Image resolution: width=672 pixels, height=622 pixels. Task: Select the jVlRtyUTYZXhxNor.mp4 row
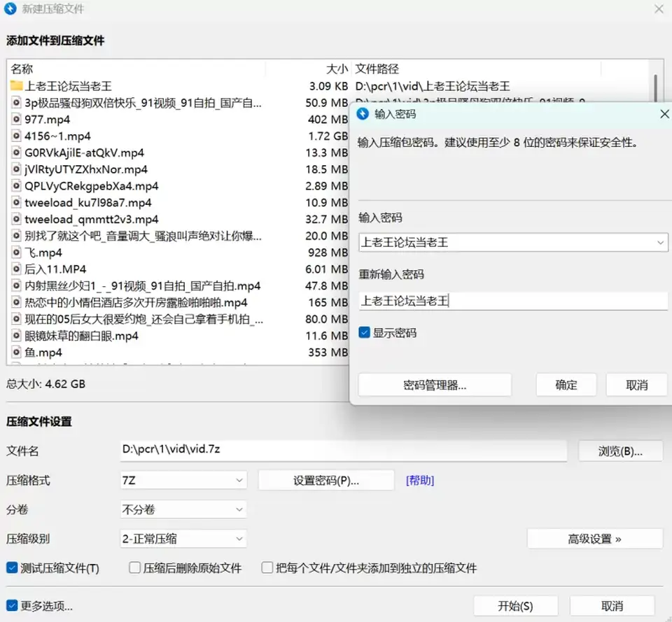(x=178, y=169)
